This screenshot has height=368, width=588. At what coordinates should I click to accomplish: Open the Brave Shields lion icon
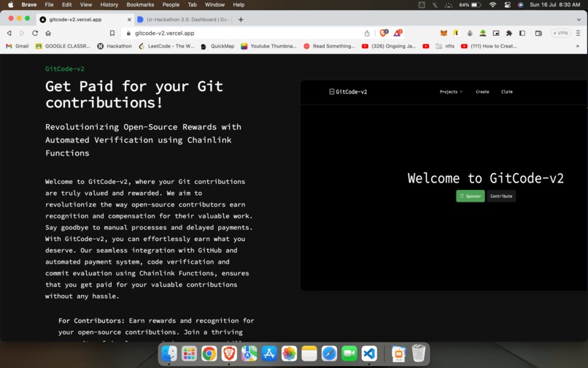[384, 33]
